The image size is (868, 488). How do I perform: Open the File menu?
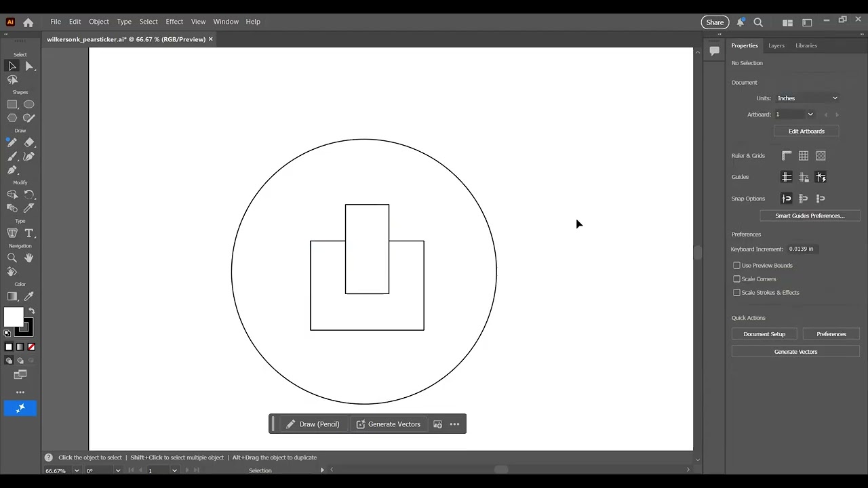[x=56, y=22]
